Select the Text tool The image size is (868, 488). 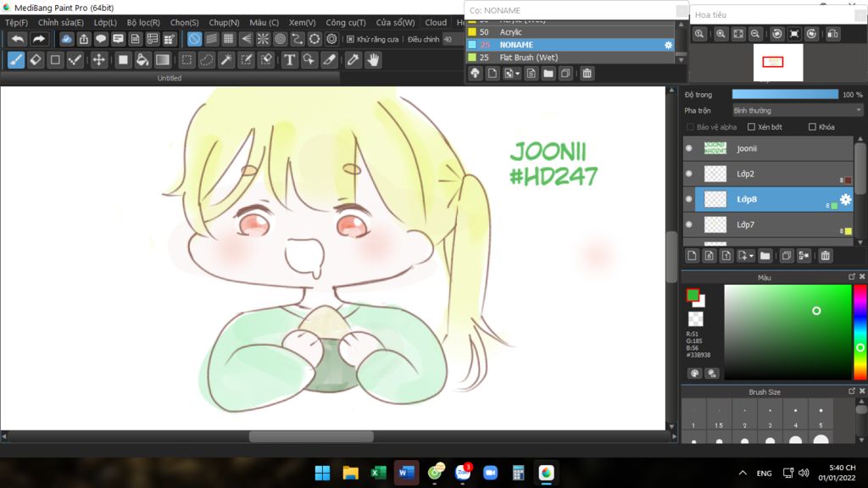click(289, 60)
